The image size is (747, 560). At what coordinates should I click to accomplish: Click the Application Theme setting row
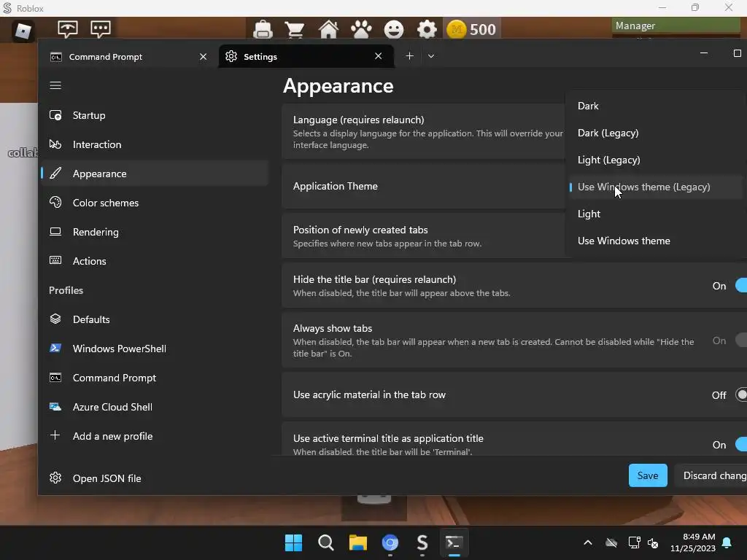(423, 186)
